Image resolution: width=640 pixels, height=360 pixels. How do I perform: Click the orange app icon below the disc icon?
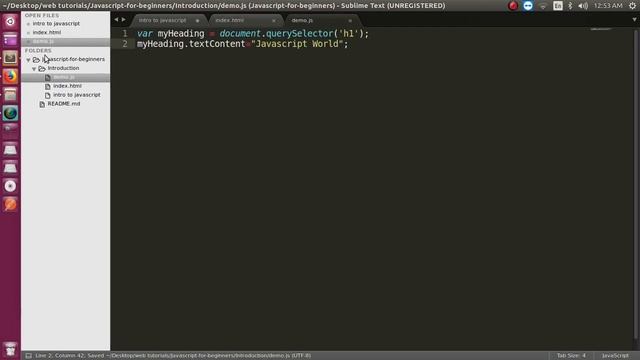point(10,204)
